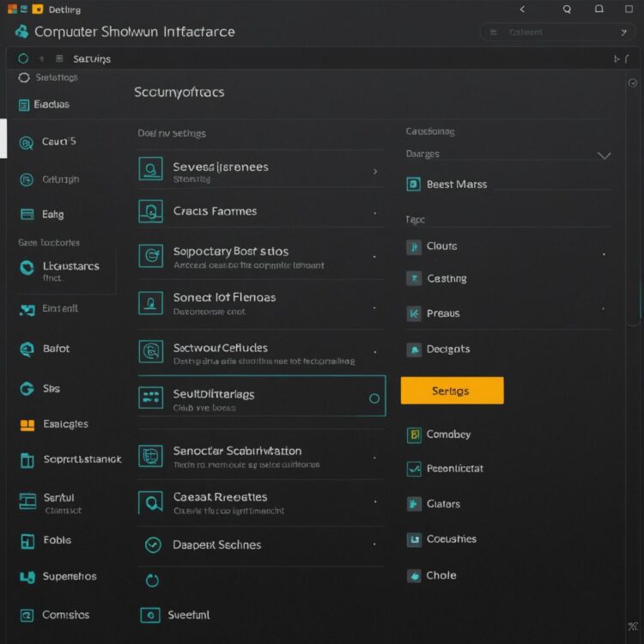Click the Peeontcetat icon in the right panel
The width and height of the screenshot is (644, 644).
(413, 469)
